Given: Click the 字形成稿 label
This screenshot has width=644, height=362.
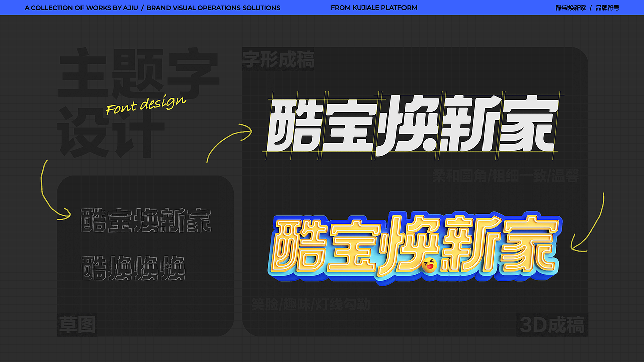Looking at the screenshot, I should pyautogui.click(x=278, y=59).
